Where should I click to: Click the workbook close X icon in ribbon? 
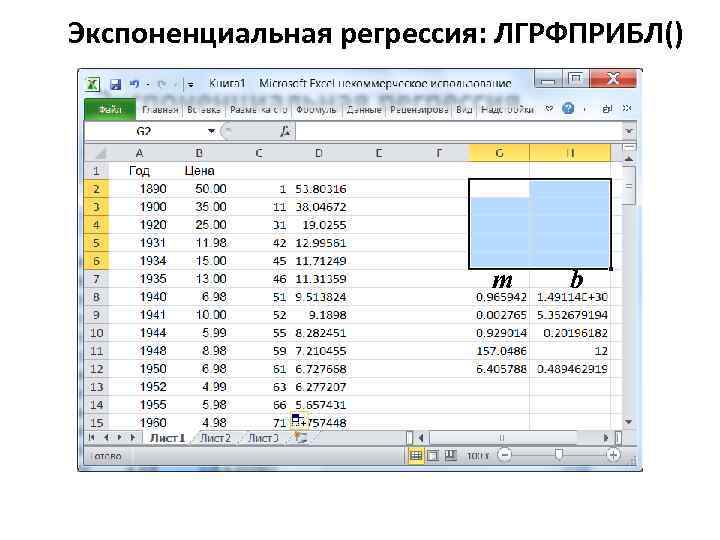tap(627, 108)
